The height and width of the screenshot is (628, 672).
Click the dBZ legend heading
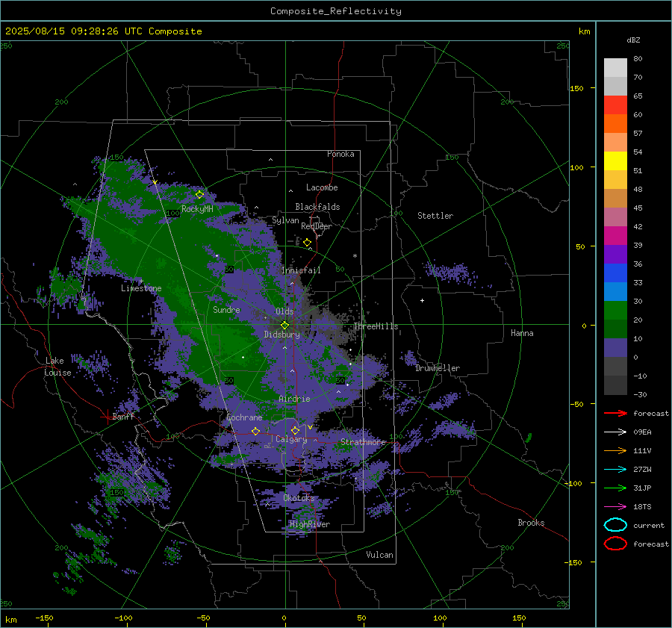point(633,40)
